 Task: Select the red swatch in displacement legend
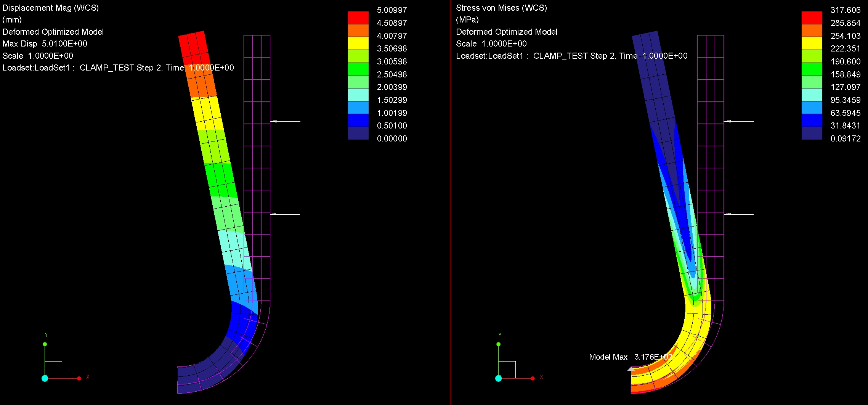click(x=358, y=18)
